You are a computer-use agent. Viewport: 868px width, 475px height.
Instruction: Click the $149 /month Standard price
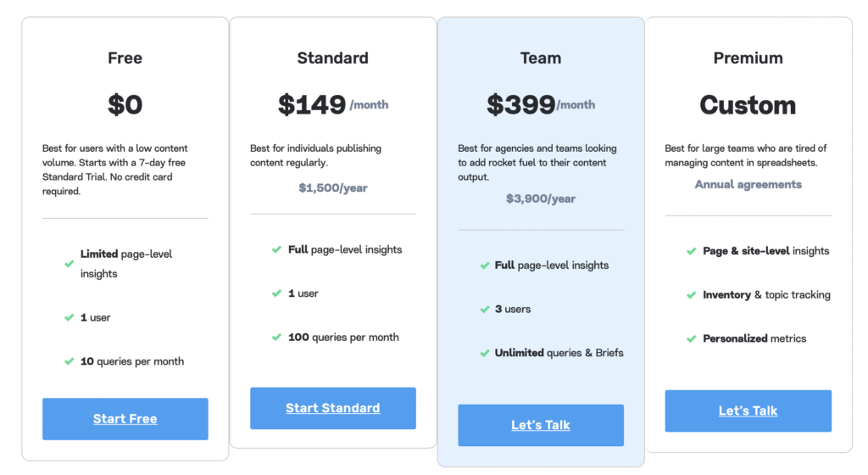click(332, 104)
